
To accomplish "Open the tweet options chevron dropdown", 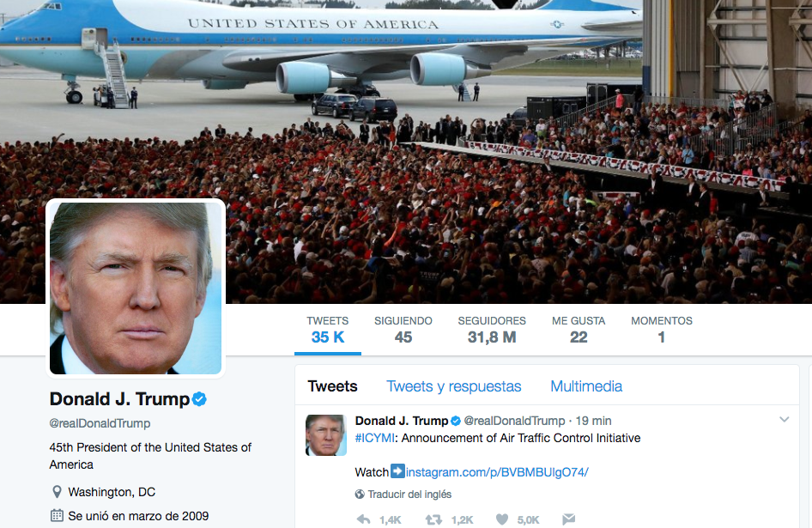I will tap(784, 420).
